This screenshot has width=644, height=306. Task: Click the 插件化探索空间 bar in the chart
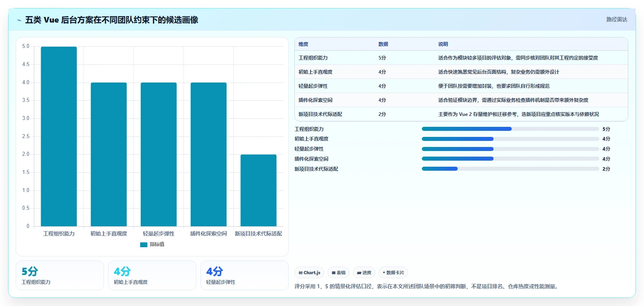pos(208,154)
